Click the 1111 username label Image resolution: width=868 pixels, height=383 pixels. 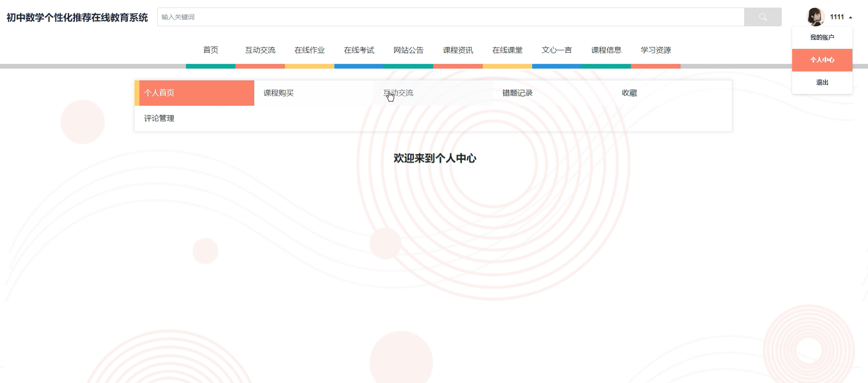(837, 17)
